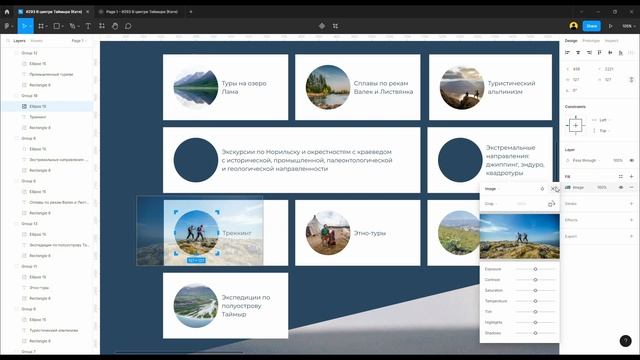Open the help question mark button

point(625,341)
